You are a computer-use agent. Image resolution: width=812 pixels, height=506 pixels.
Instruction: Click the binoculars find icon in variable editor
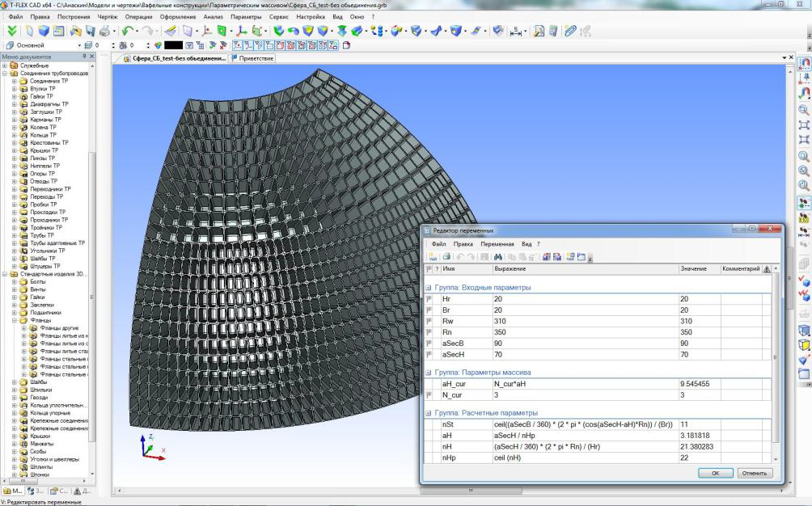(498, 256)
